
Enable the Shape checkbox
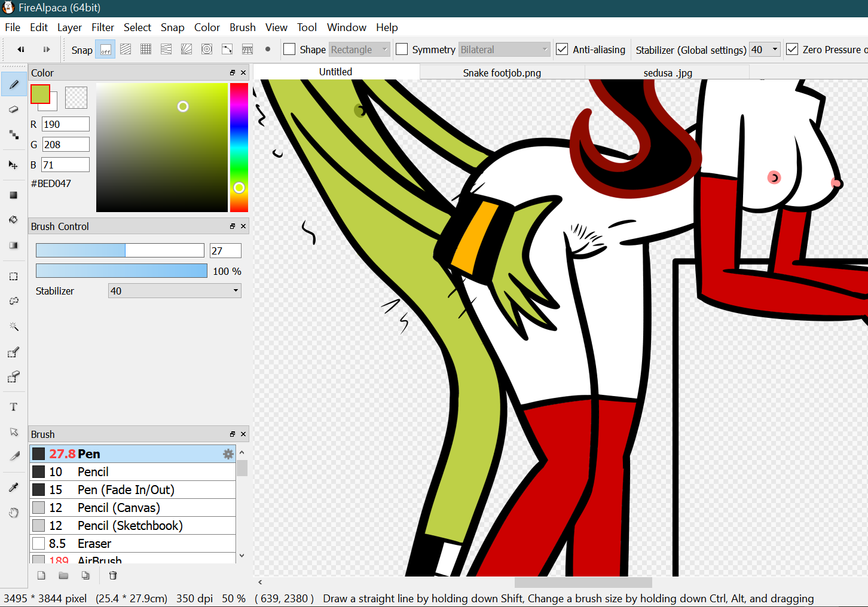tap(289, 50)
